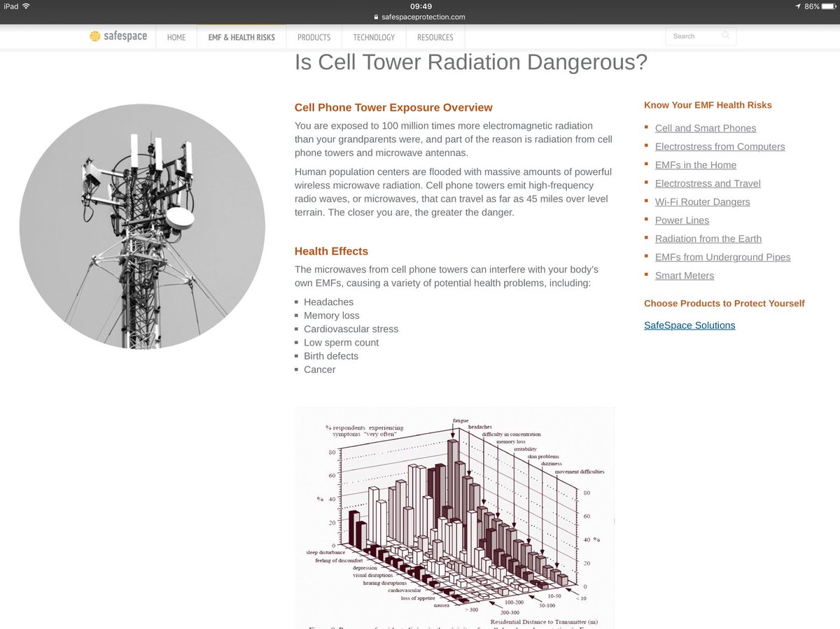840x629 pixels.
Task: Click the 'Birth defects' list item
Action: pyautogui.click(x=331, y=356)
